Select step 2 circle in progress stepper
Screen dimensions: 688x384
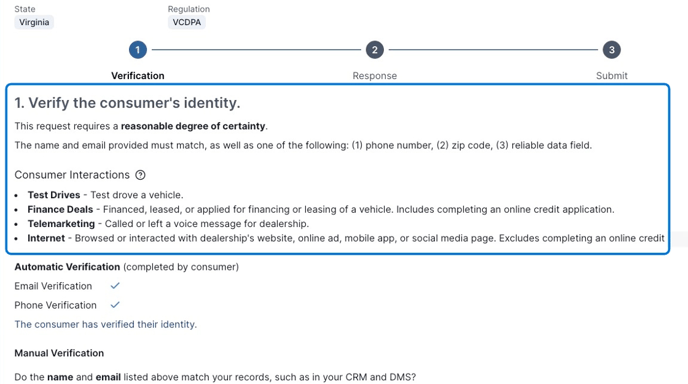(375, 50)
